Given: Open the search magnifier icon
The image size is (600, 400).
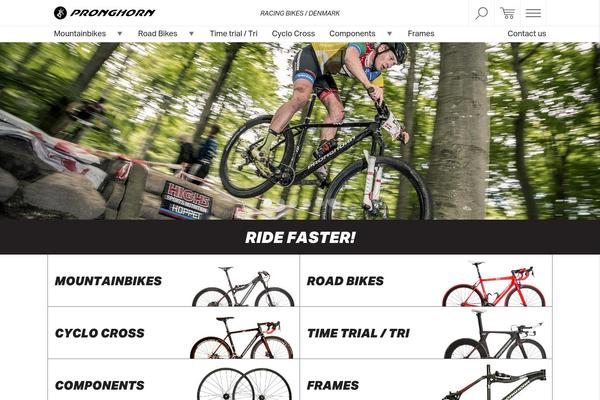Looking at the screenshot, I should tap(481, 13).
